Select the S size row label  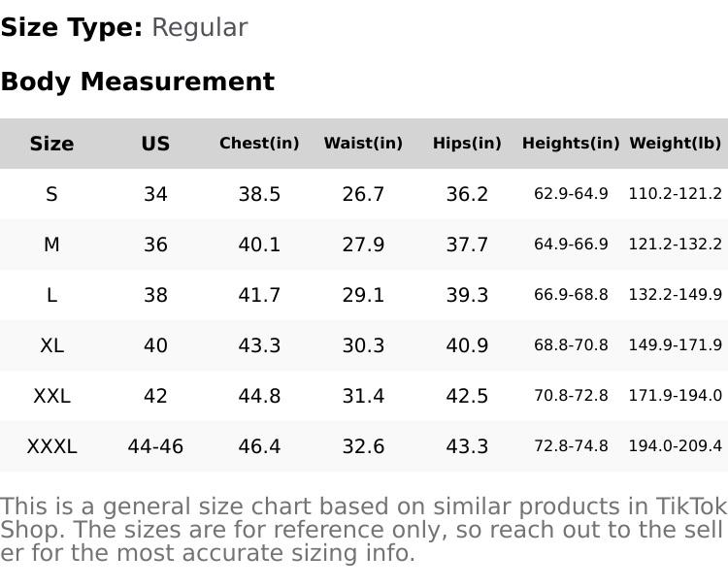point(51,194)
